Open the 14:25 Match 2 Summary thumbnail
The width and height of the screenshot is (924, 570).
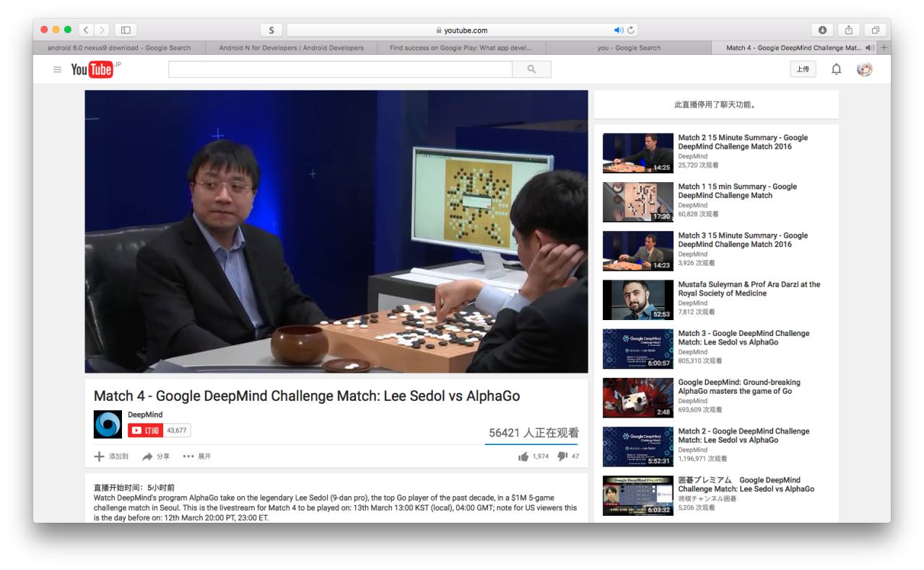click(x=638, y=153)
